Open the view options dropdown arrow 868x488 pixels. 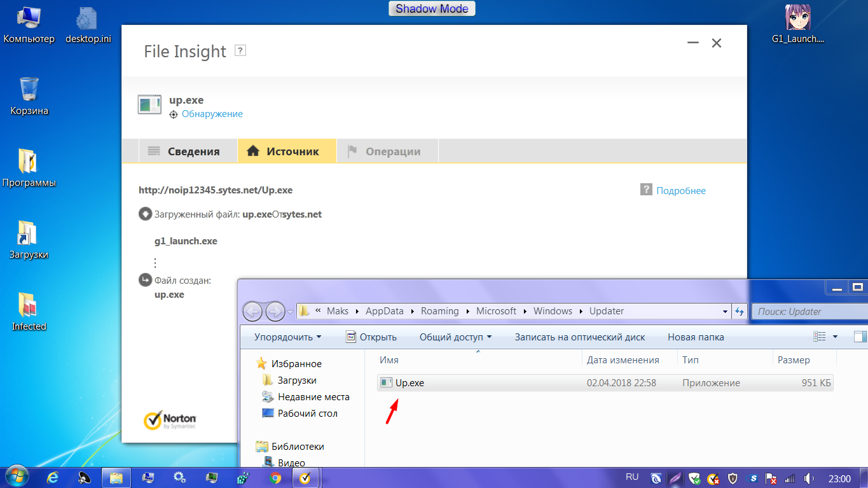click(835, 337)
